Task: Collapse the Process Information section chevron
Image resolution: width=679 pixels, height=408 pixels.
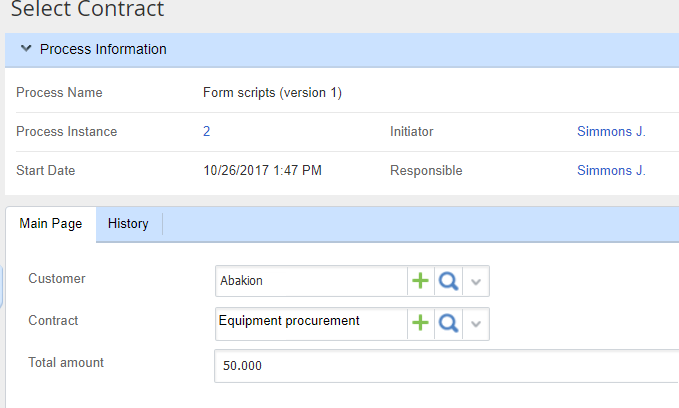Action: pyautogui.click(x=26, y=49)
